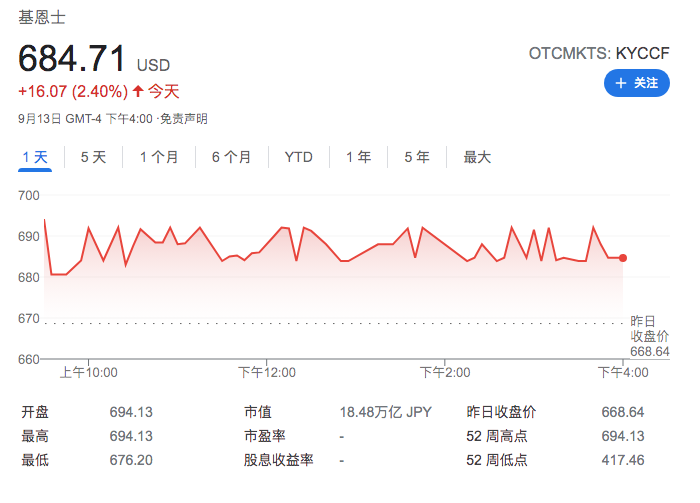Click the 最低 value 676.20

tap(131, 460)
